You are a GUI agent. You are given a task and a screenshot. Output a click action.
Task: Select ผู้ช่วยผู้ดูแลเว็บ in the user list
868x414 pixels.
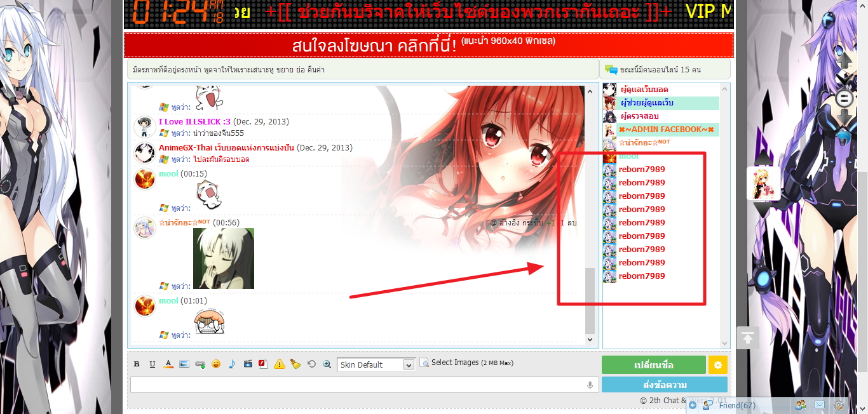tap(647, 103)
